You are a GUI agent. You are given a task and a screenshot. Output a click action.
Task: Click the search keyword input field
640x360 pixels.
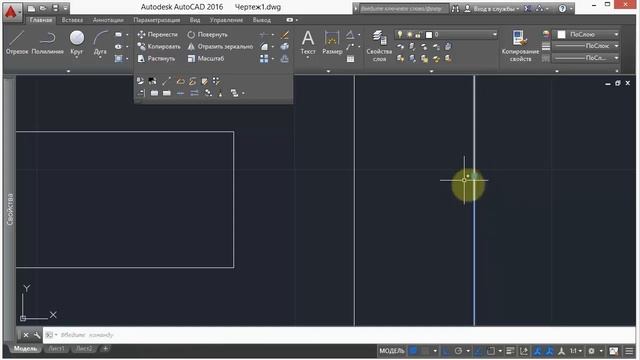(403, 8)
